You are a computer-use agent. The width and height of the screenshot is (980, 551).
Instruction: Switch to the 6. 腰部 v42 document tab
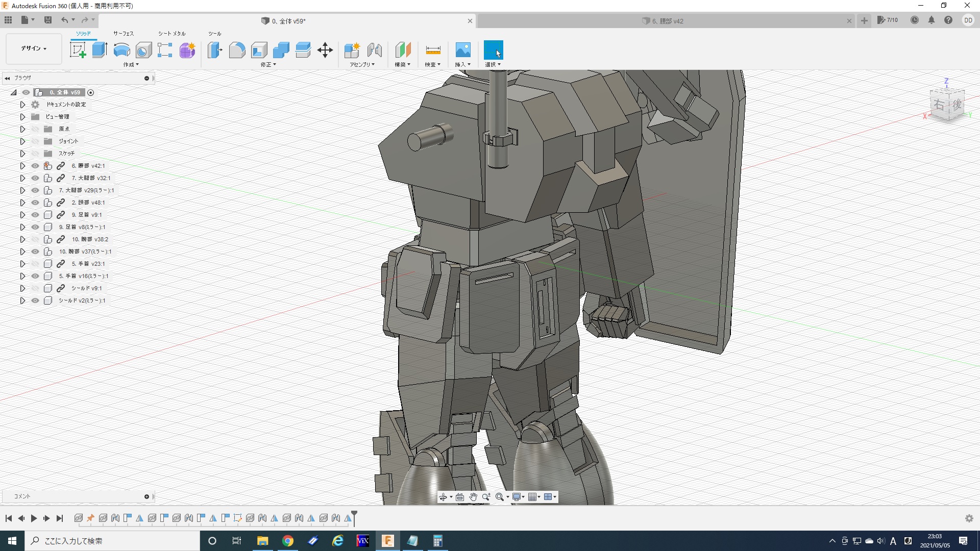click(668, 21)
